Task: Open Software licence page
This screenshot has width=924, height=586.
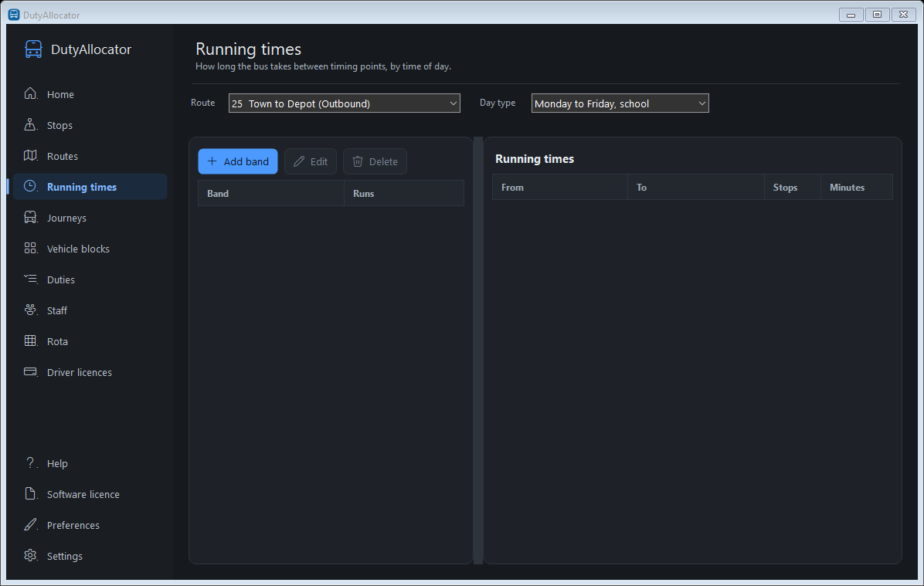Action: (90, 494)
